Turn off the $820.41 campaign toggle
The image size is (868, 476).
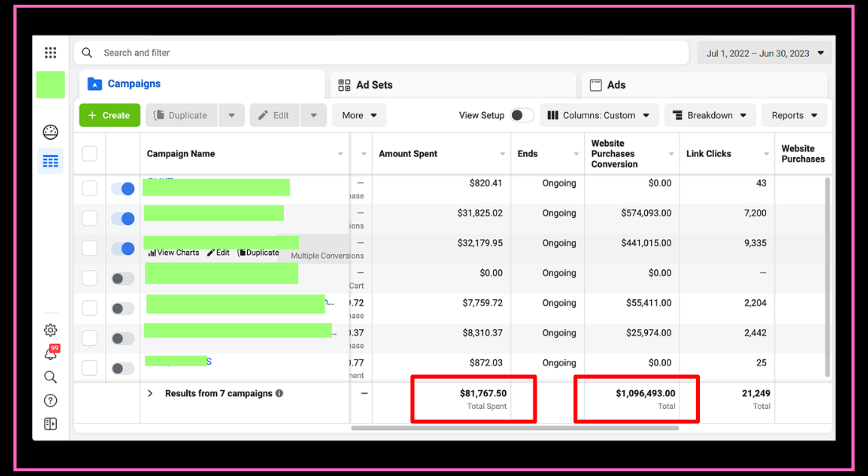(122, 189)
